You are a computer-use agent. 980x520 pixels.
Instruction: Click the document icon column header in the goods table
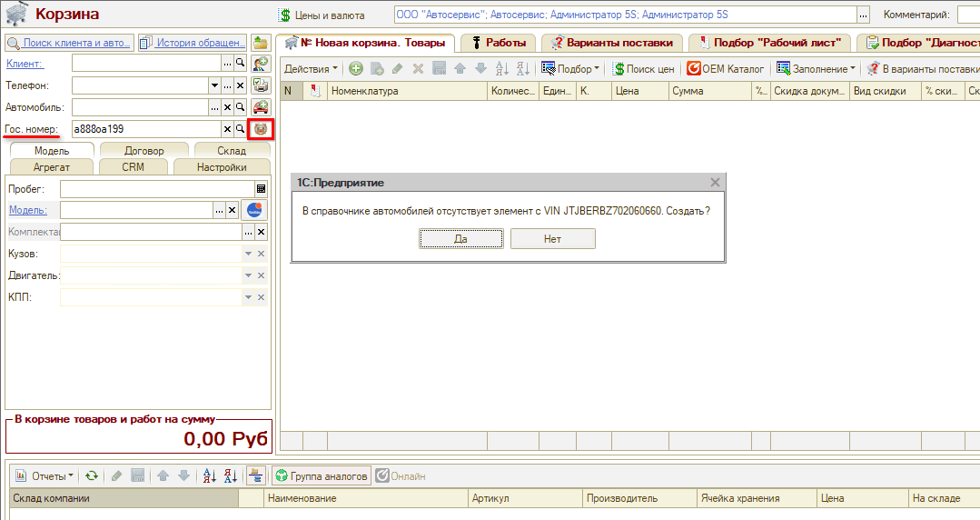[x=316, y=91]
